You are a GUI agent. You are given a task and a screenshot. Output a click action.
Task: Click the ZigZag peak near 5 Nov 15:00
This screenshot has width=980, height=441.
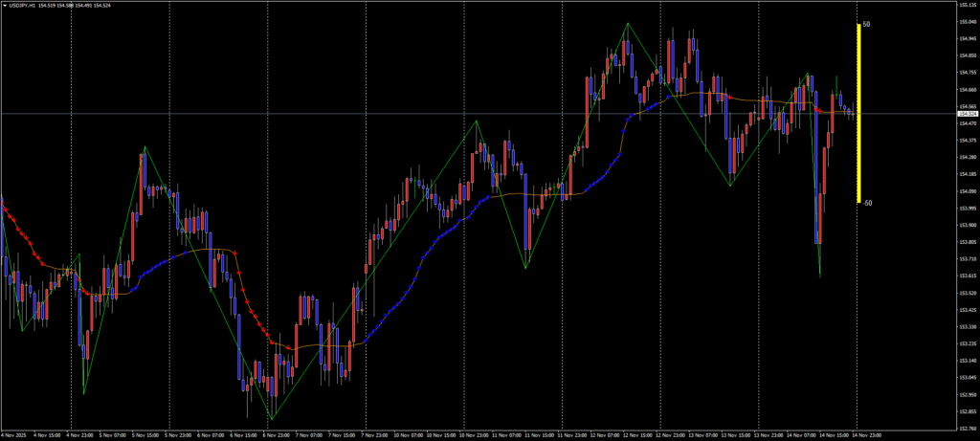click(145, 146)
